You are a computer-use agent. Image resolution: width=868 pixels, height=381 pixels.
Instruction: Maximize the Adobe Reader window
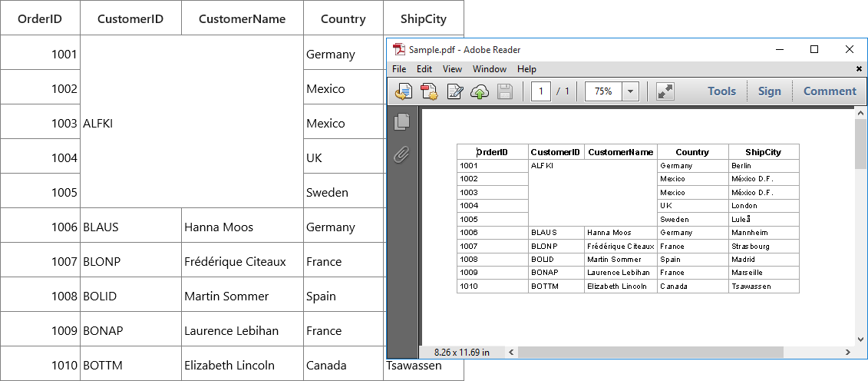pos(814,50)
